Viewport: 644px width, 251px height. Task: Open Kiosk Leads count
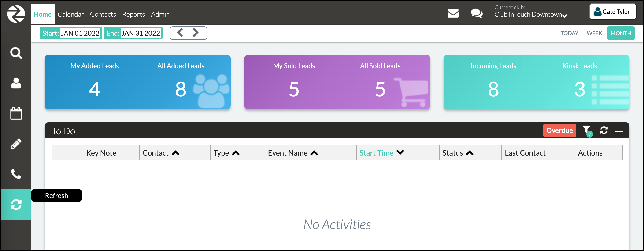(580, 89)
